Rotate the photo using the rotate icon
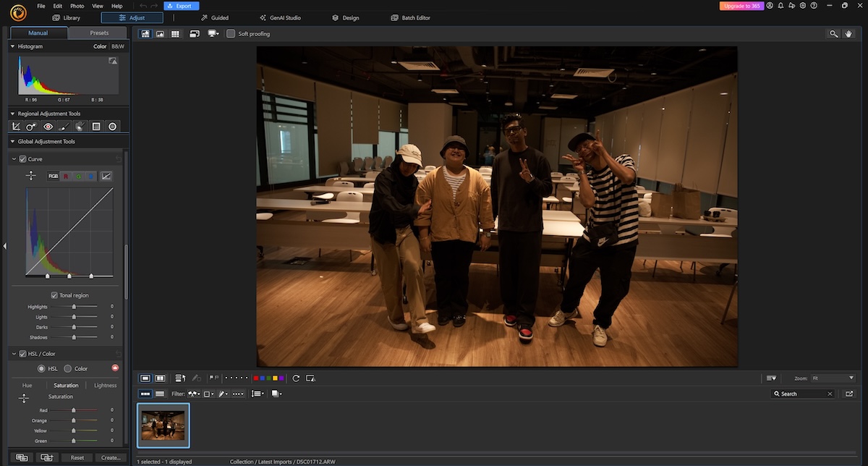The width and height of the screenshot is (868, 466). pyautogui.click(x=295, y=378)
